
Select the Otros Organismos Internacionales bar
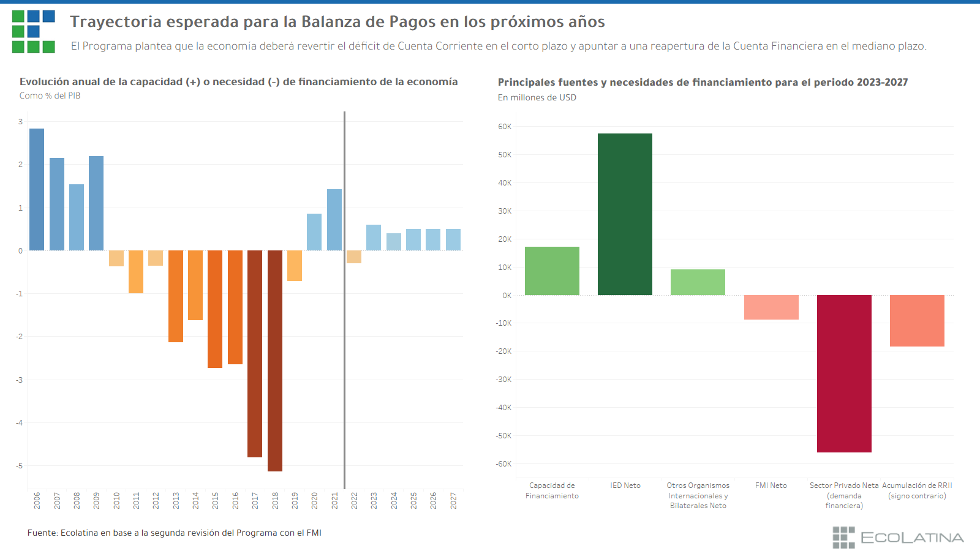click(x=698, y=282)
